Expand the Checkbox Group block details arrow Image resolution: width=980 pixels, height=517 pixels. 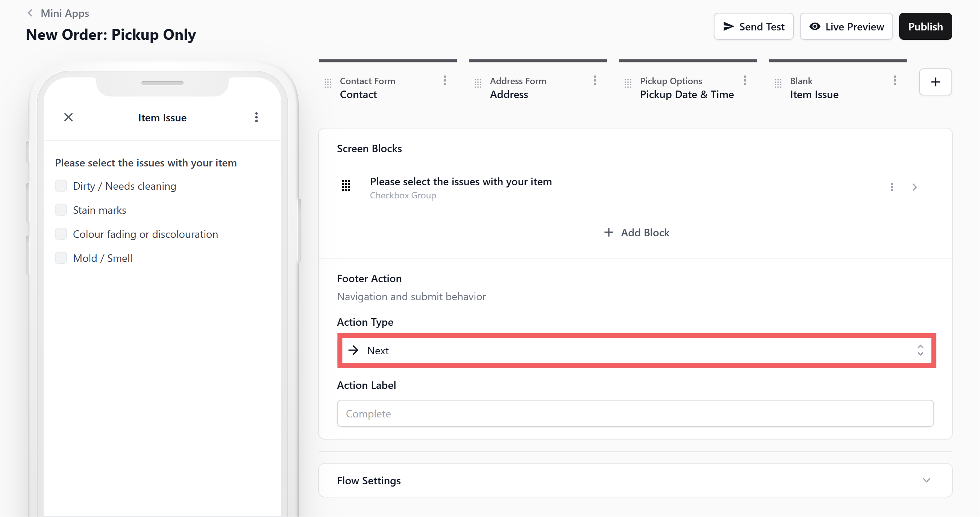[915, 187]
